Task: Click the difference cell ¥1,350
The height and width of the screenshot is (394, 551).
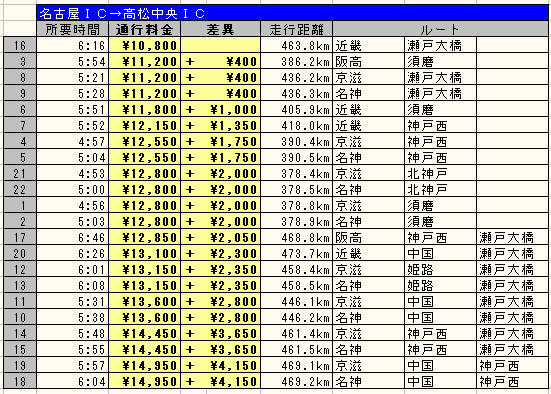Action: click(x=220, y=125)
